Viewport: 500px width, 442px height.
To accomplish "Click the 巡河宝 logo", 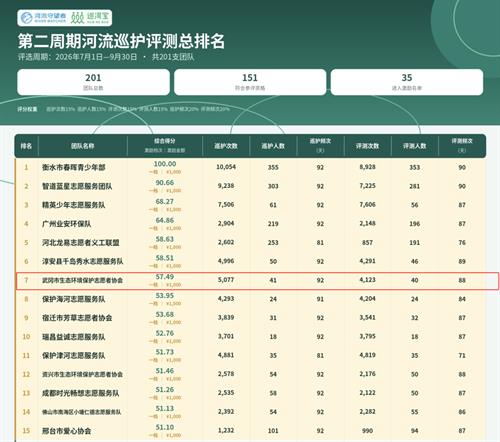I will coord(90,18).
